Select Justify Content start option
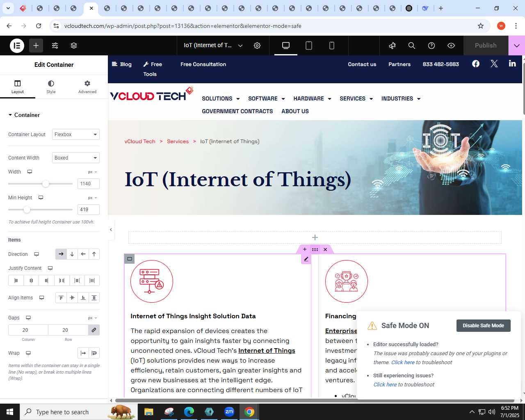Viewport: 525px width, 420px height. pyautogui.click(x=16, y=281)
